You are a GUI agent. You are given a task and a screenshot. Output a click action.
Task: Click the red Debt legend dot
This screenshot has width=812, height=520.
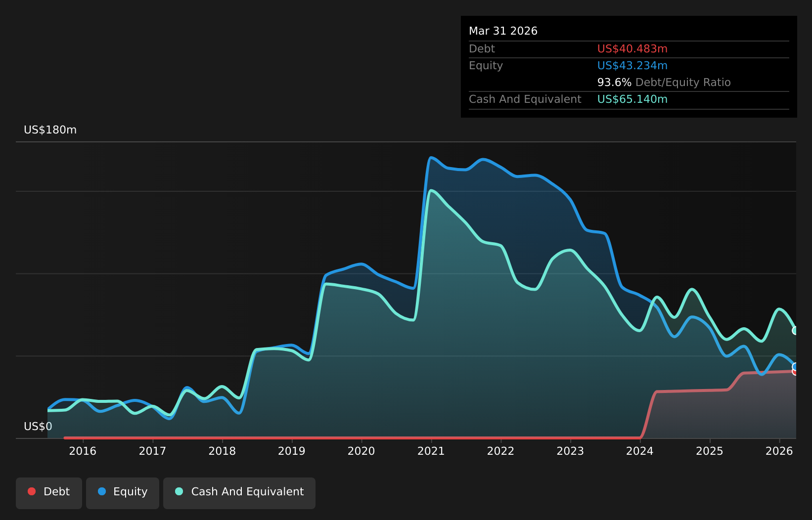tap(32, 491)
